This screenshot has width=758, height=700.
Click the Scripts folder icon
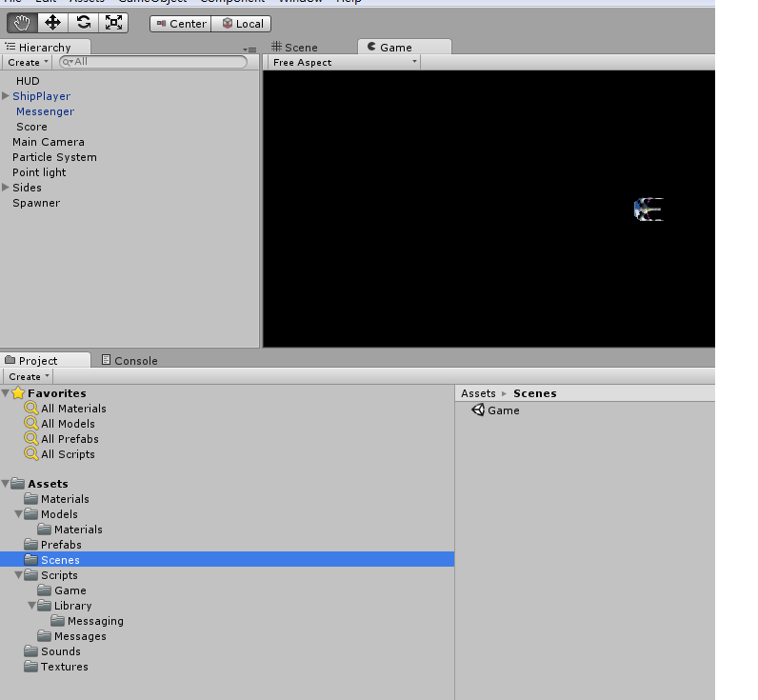pyautogui.click(x=30, y=574)
